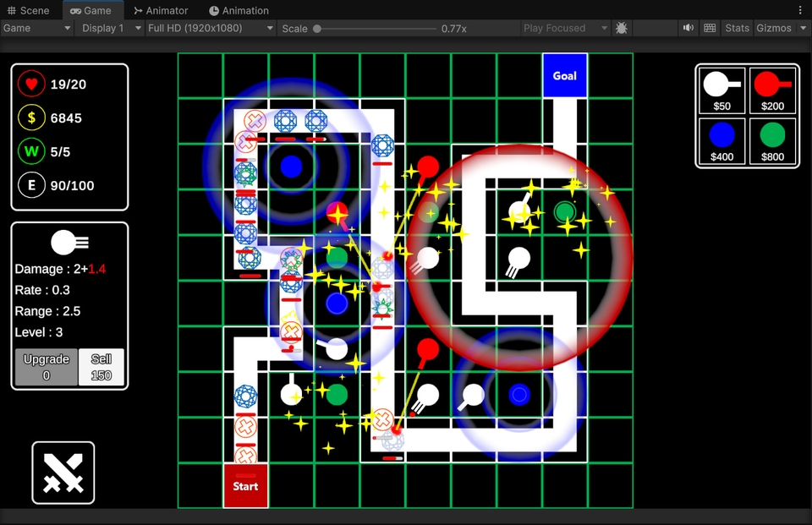
Task: Click the Range : 2.5 stat text
Action: (x=47, y=311)
